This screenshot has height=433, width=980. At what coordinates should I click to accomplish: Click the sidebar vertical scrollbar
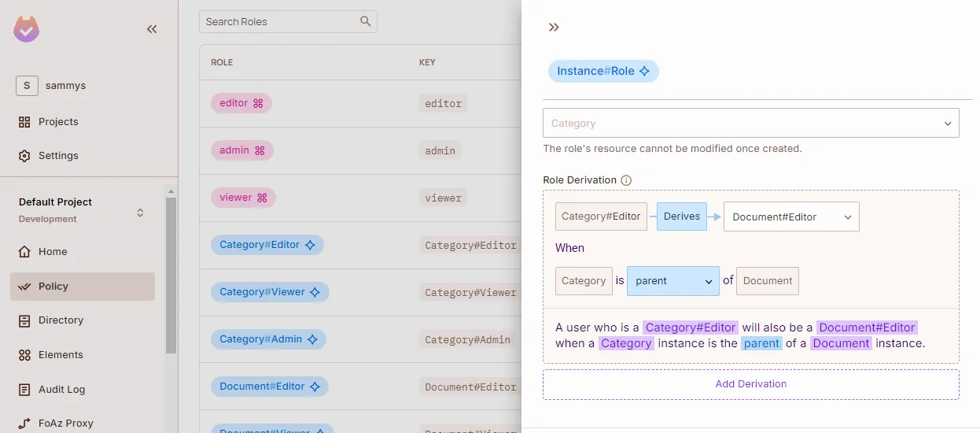(171, 276)
